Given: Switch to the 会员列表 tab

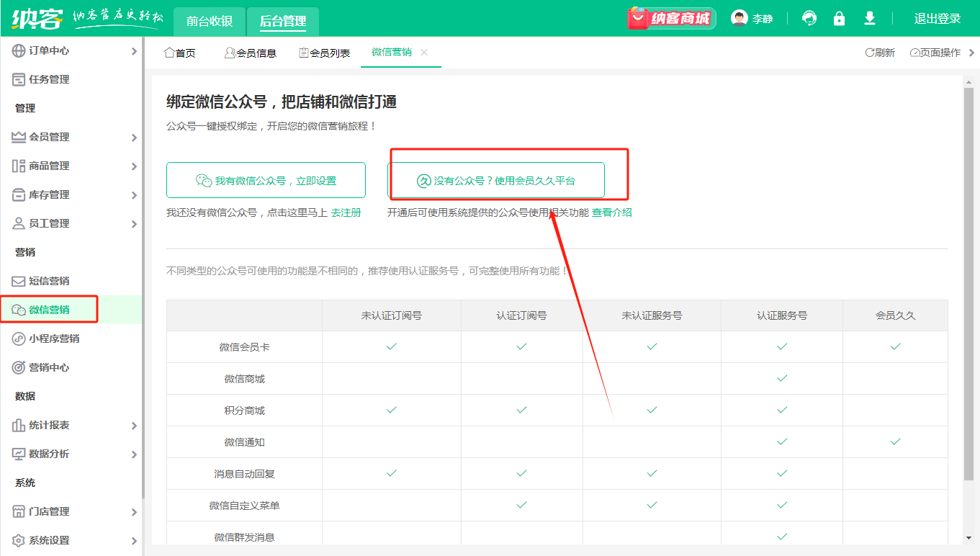Looking at the screenshot, I should point(325,53).
